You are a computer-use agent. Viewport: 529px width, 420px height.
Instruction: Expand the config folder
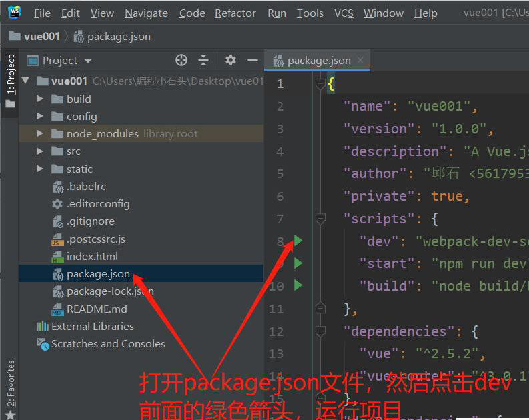coord(39,116)
